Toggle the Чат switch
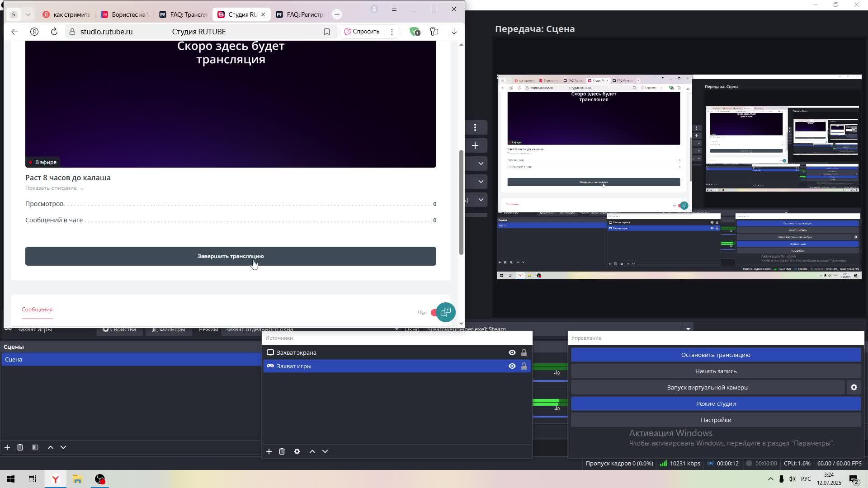Image resolution: width=868 pixels, height=488 pixels. click(x=434, y=313)
